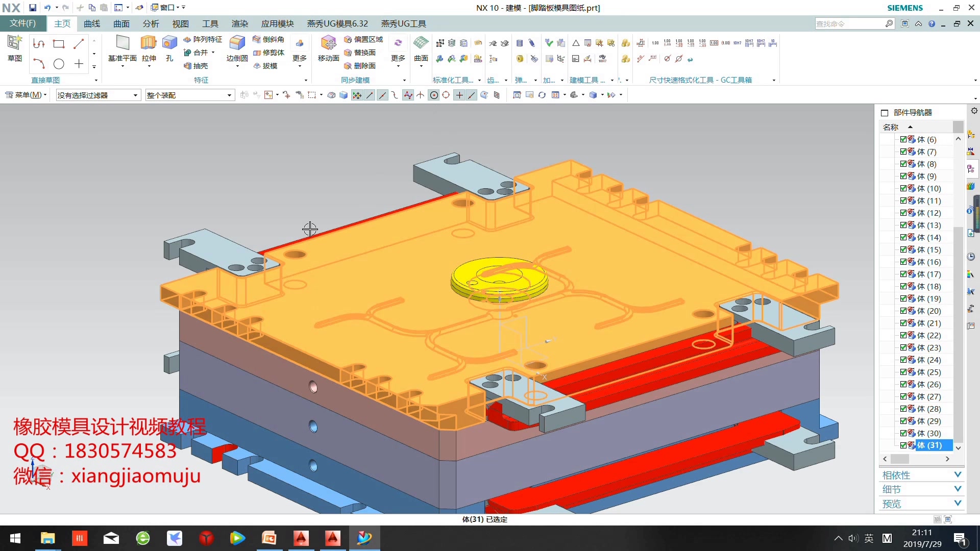Click the Save icon in title bar

pos(33,8)
